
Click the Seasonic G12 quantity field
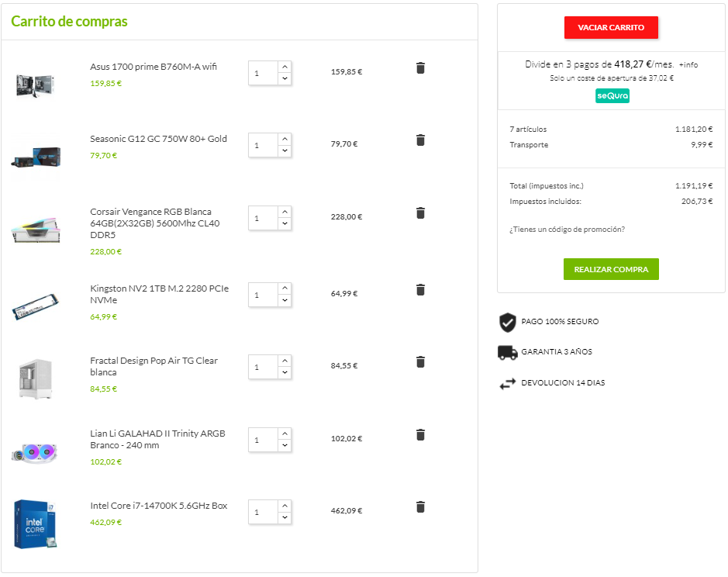(x=264, y=145)
